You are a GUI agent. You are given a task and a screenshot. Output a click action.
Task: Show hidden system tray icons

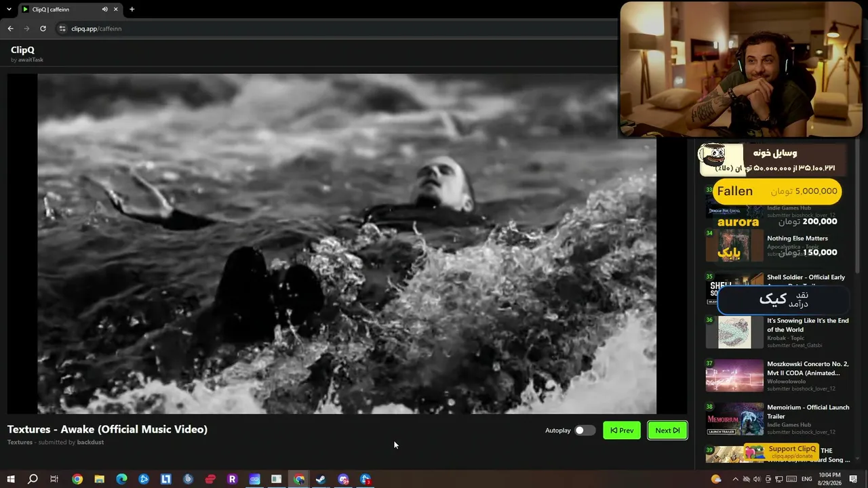pyautogui.click(x=735, y=479)
